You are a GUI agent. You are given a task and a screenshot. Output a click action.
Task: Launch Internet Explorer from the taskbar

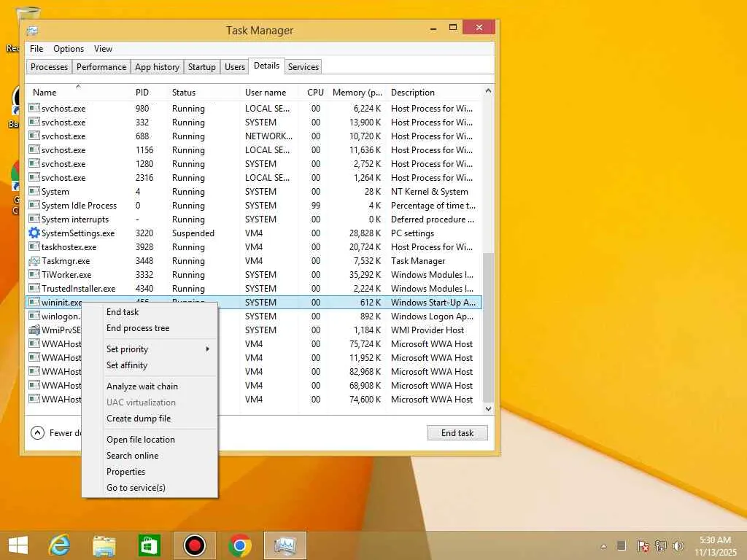coord(60,545)
